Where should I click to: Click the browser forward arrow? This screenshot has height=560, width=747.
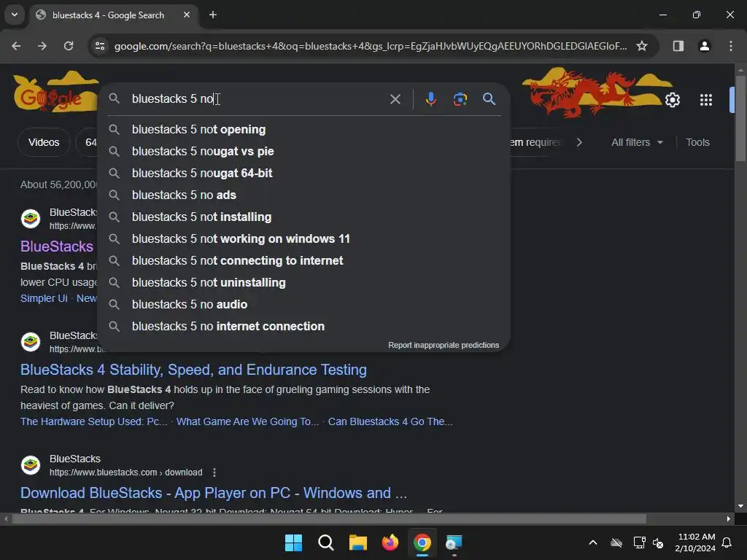click(42, 46)
